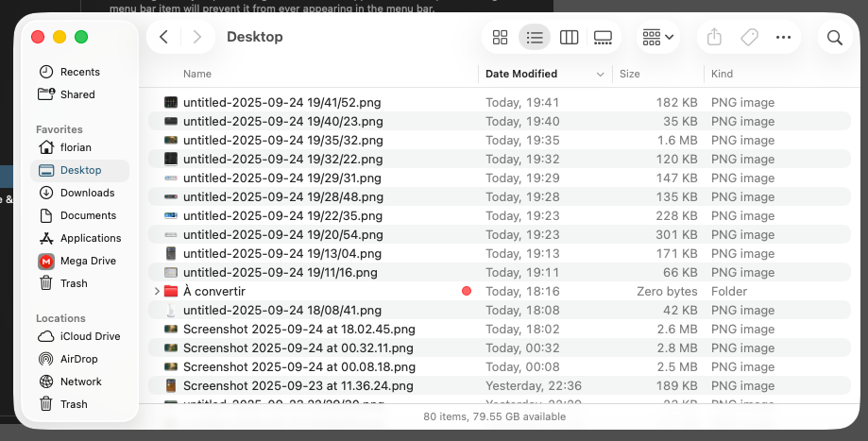
Task: Navigate back with the left chevron
Action: pyautogui.click(x=164, y=37)
